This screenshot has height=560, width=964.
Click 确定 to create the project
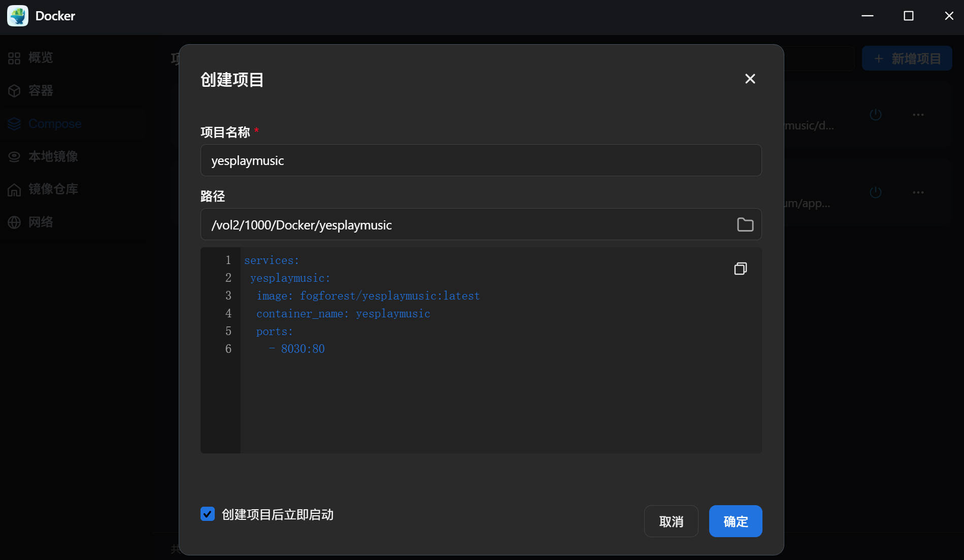735,521
